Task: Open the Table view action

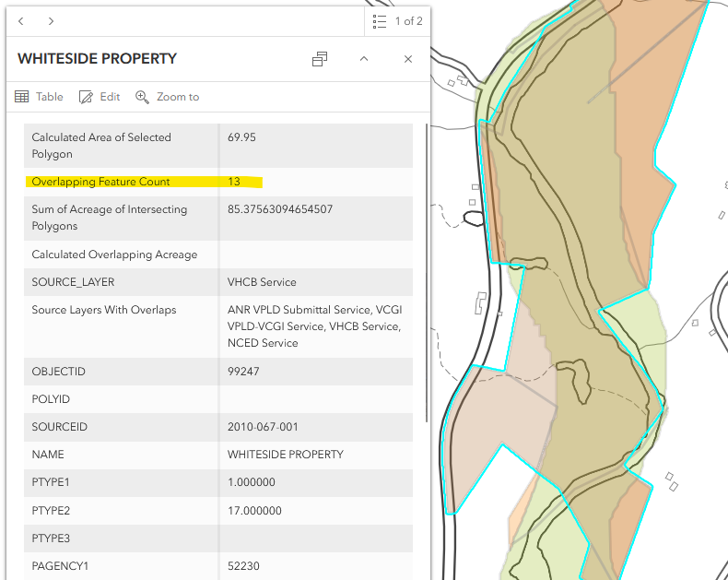Action: [x=40, y=97]
